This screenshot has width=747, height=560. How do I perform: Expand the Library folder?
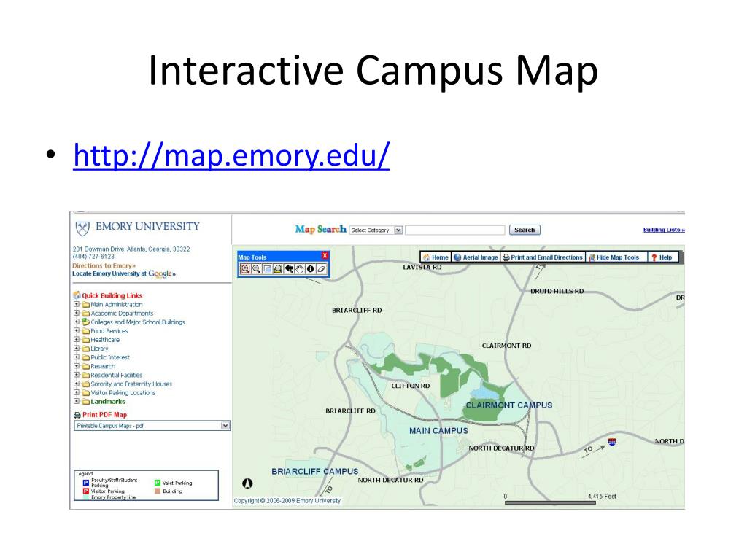click(76, 348)
